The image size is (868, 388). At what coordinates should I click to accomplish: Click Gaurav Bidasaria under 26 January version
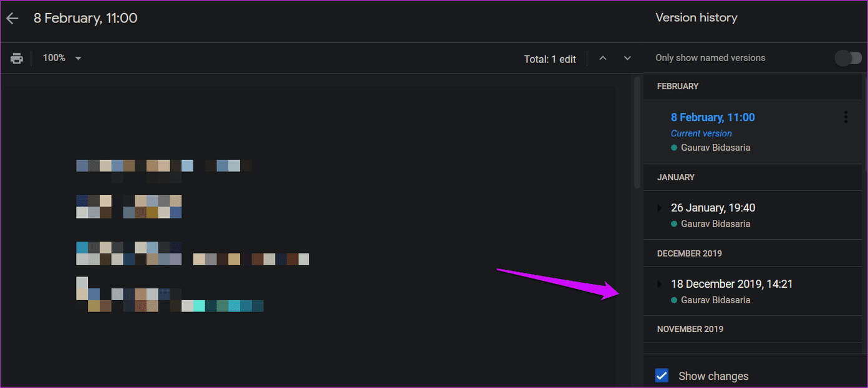point(715,224)
